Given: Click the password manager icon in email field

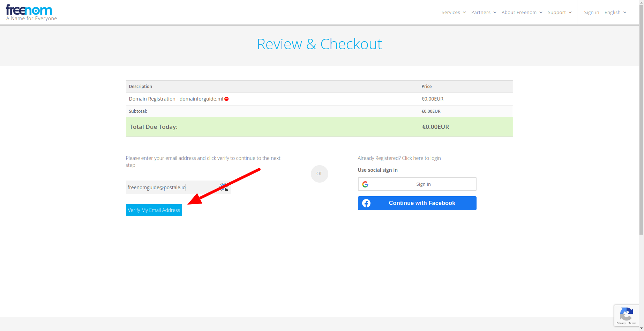Looking at the screenshot, I should click(x=224, y=187).
